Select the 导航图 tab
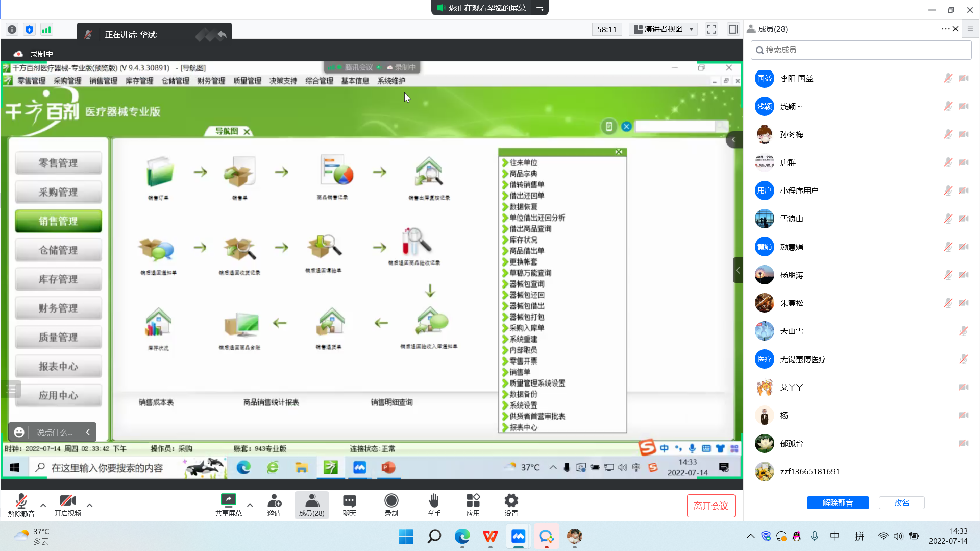This screenshot has height=551, width=980. point(227,131)
